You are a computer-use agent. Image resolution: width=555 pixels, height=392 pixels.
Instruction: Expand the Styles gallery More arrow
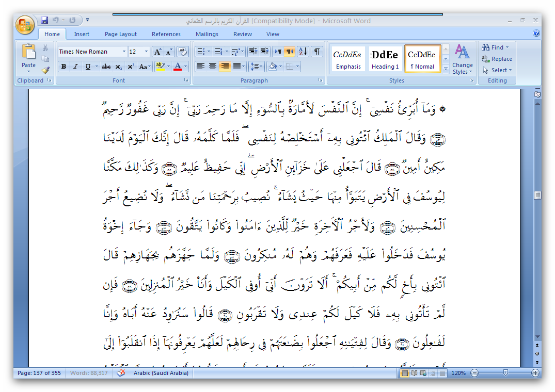click(x=446, y=69)
